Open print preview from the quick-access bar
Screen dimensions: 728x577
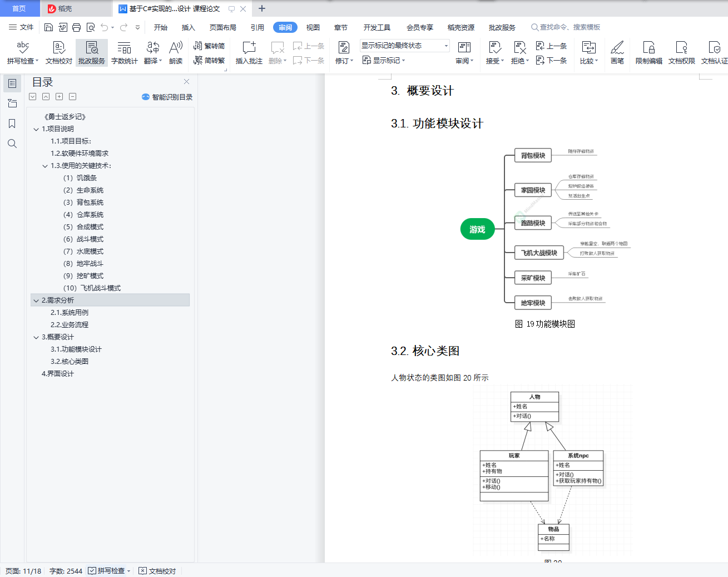pos(91,27)
